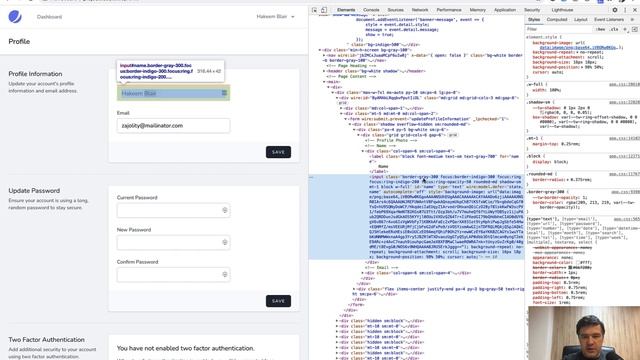
Task: Click the webcam video thumbnail
Action: pyautogui.click(x=584, y=333)
